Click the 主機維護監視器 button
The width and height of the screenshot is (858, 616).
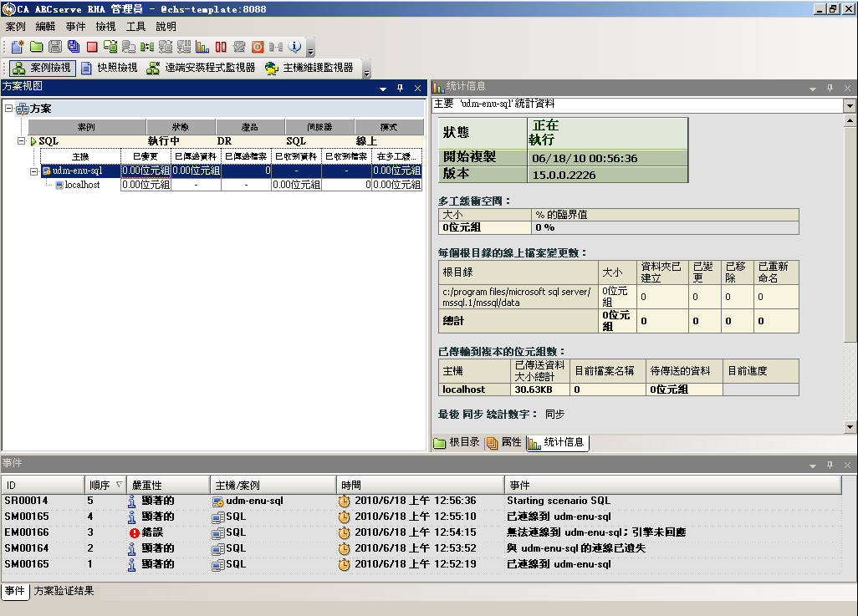(309, 68)
